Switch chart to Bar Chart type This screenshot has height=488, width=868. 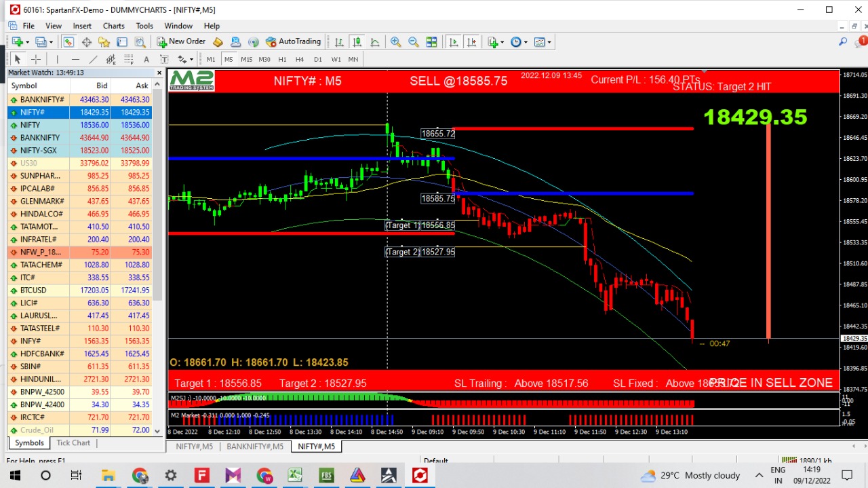click(x=339, y=42)
